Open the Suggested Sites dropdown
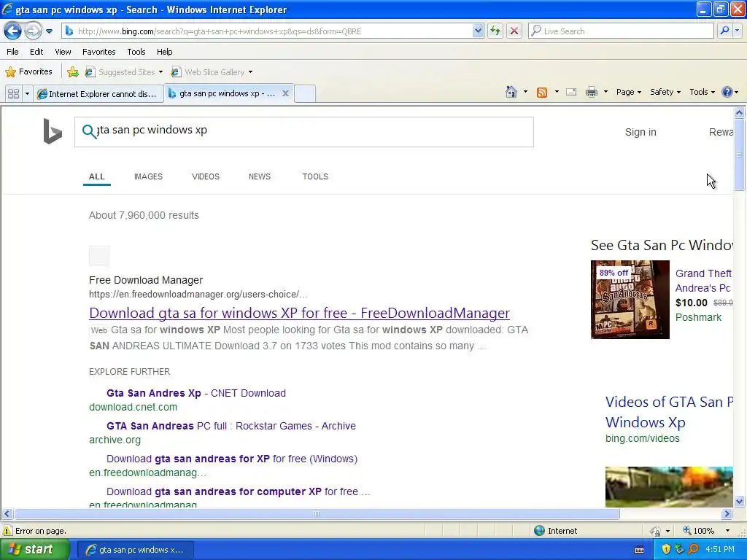Image resolution: width=747 pixels, height=560 pixels. point(124,72)
